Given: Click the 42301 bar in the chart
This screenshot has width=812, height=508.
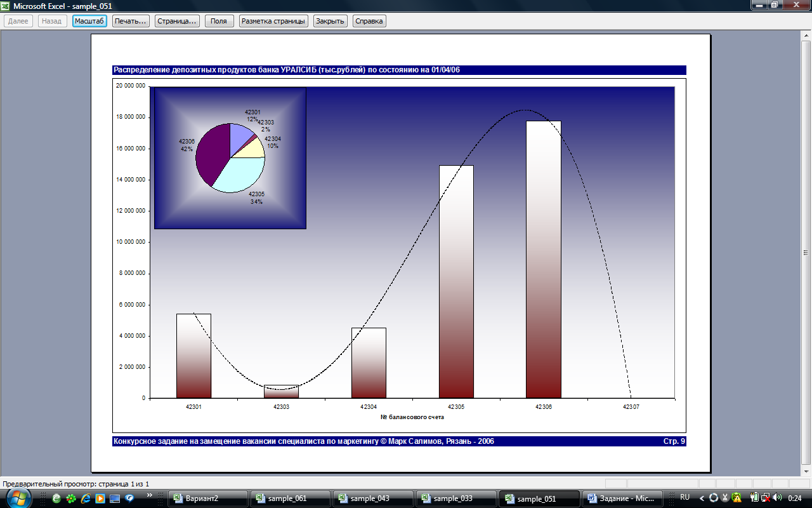Looking at the screenshot, I should click(193, 356).
